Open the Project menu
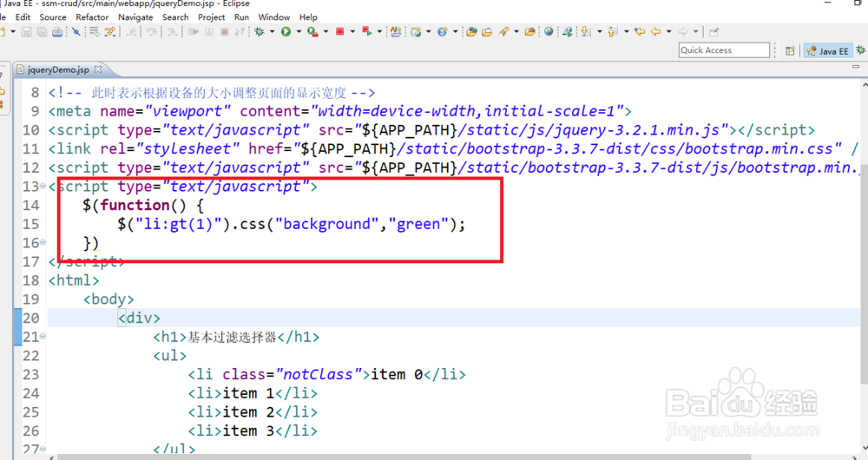 (x=212, y=17)
